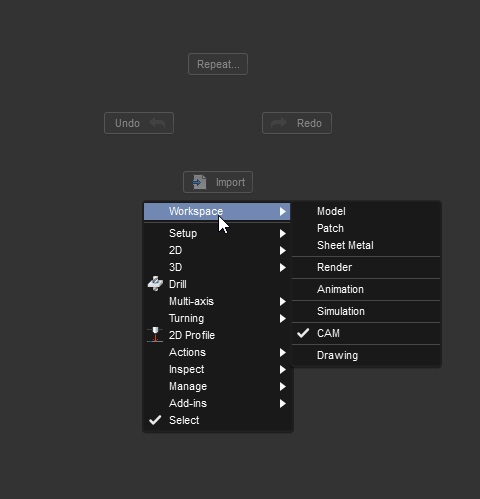Open the Inspect menu entry
The height and width of the screenshot is (499, 480).
point(218,369)
